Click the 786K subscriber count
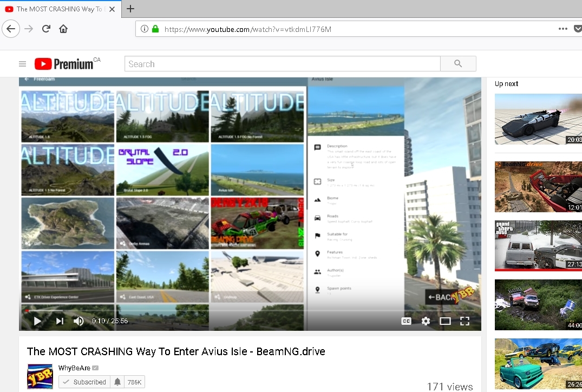The width and height of the screenshot is (582, 392). click(x=134, y=382)
